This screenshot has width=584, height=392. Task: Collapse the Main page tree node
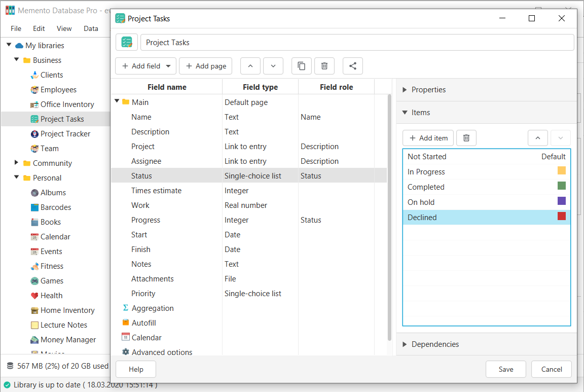[117, 102]
